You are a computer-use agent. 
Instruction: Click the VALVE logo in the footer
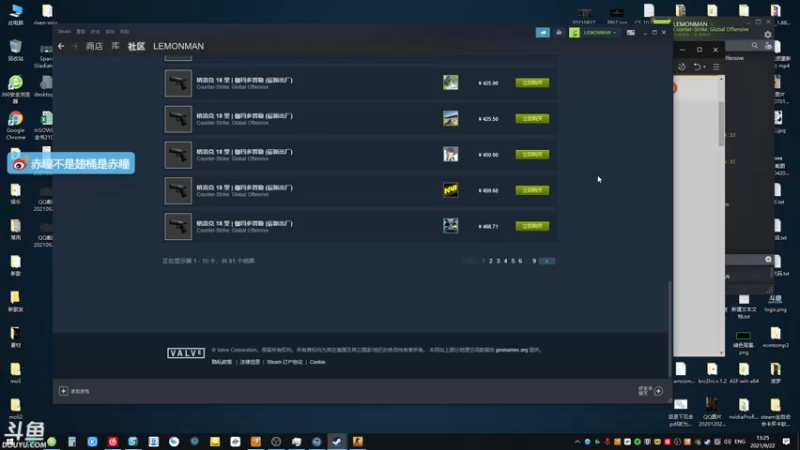(186, 353)
